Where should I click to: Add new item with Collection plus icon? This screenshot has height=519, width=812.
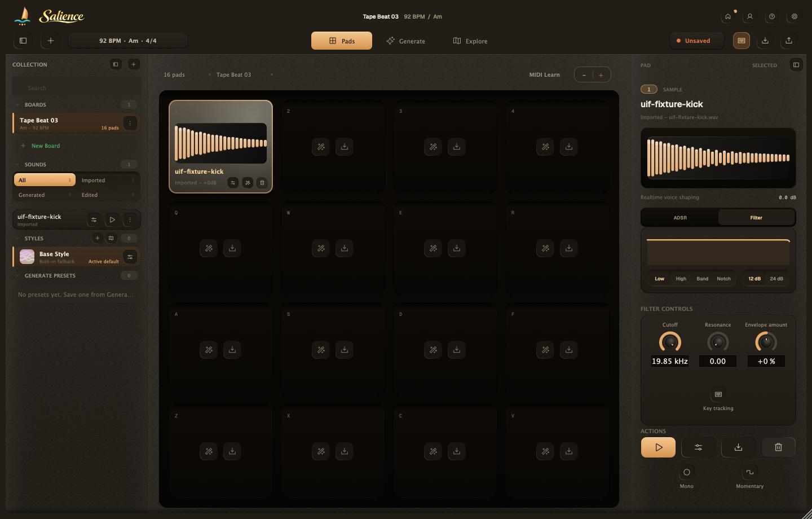tap(134, 64)
